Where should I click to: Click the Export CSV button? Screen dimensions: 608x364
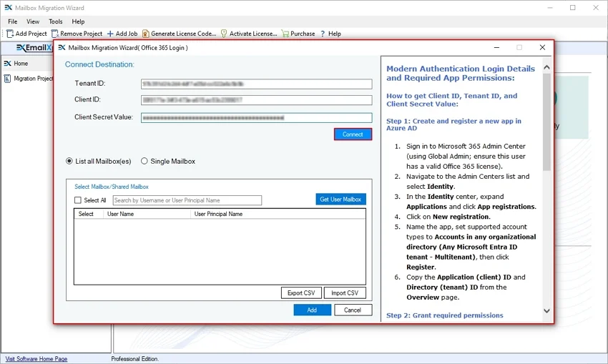[301, 292]
